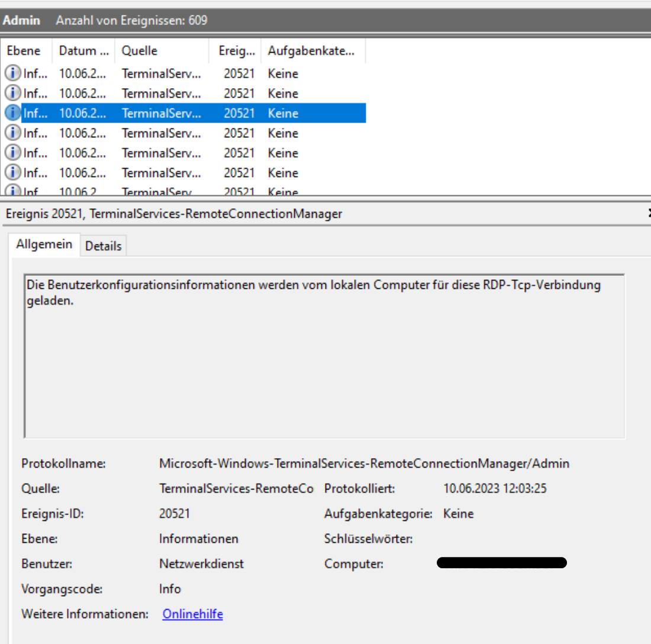Click the info icon of the highlighted event row
Viewport: 651px width, 644px height.
pos(12,112)
